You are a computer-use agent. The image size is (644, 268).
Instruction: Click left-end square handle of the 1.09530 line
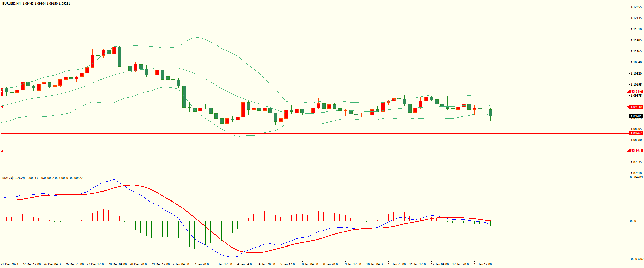pos(2,107)
